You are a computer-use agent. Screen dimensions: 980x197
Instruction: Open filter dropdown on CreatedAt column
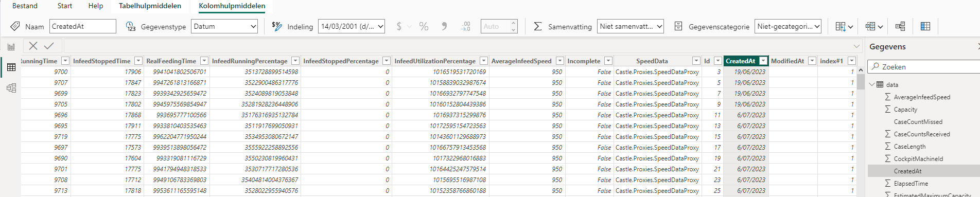763,61
